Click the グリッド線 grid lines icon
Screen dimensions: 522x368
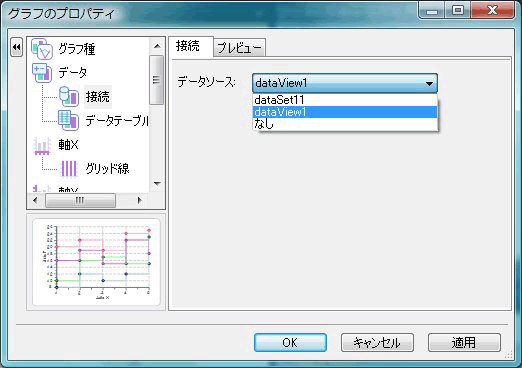(x=69, y=168)
